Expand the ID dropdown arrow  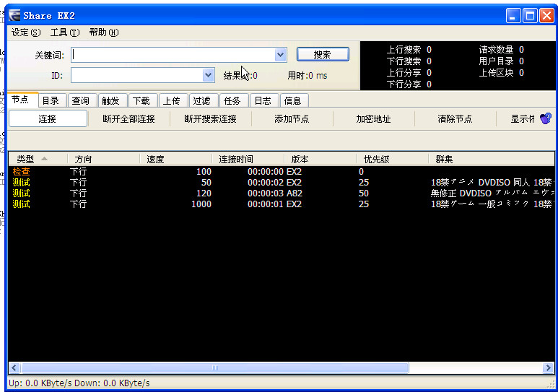208,75
